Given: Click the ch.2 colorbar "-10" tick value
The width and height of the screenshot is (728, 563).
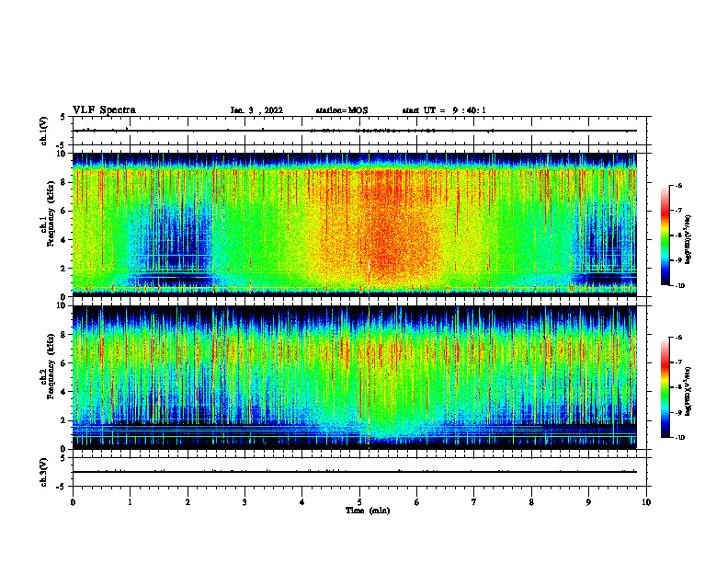Looking at the screenshot, I should coord(679,438).
